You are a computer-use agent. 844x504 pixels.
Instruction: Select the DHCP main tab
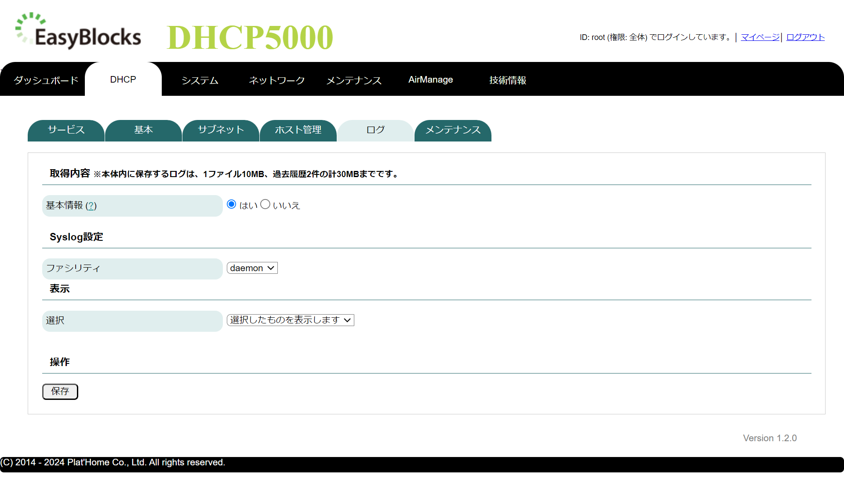(x=123, y=80)
